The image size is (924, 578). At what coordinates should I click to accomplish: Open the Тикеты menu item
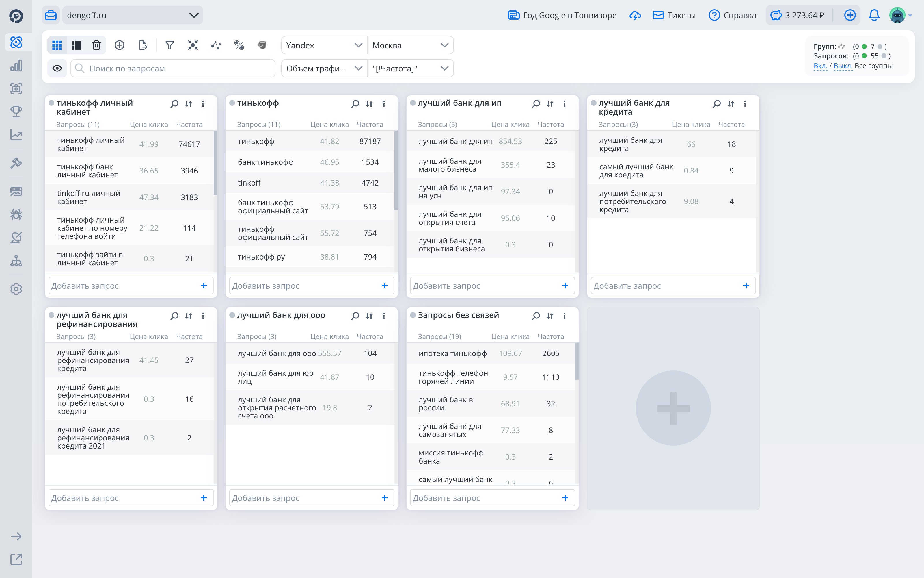[674, 15]
